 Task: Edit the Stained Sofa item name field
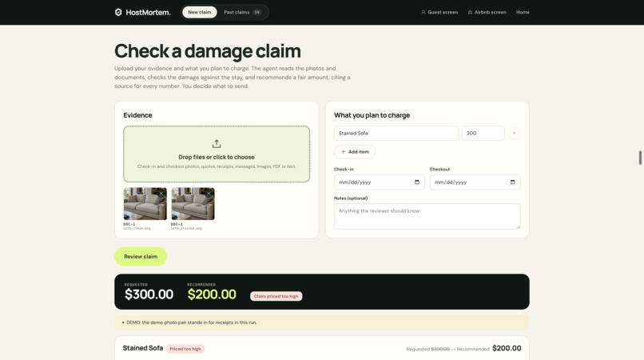[396, 134]
